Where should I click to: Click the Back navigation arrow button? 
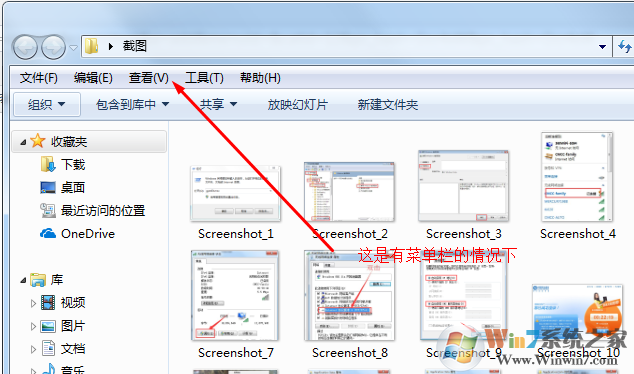25,48
